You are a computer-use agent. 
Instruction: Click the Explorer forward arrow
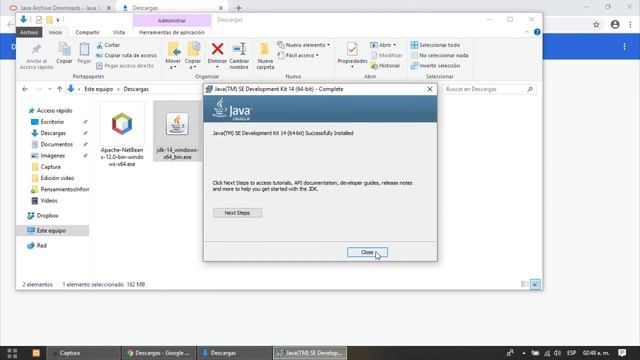(39, 89)
